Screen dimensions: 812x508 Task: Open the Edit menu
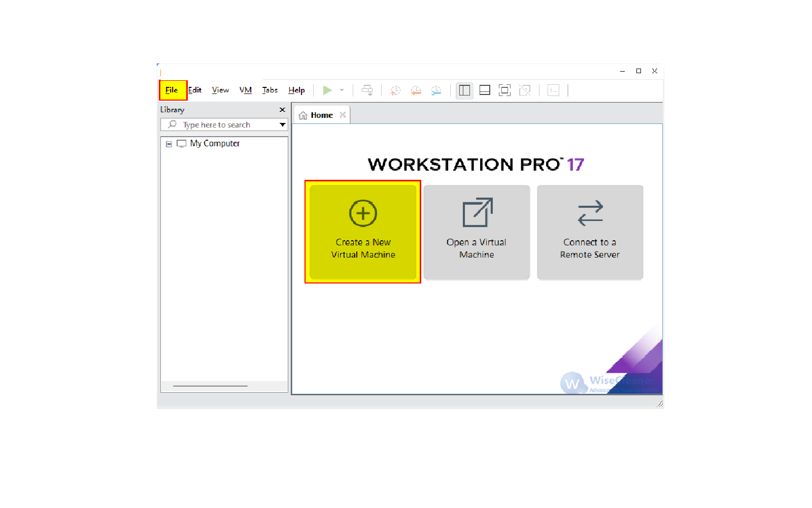pyautogui.click(x=195, y=90)
